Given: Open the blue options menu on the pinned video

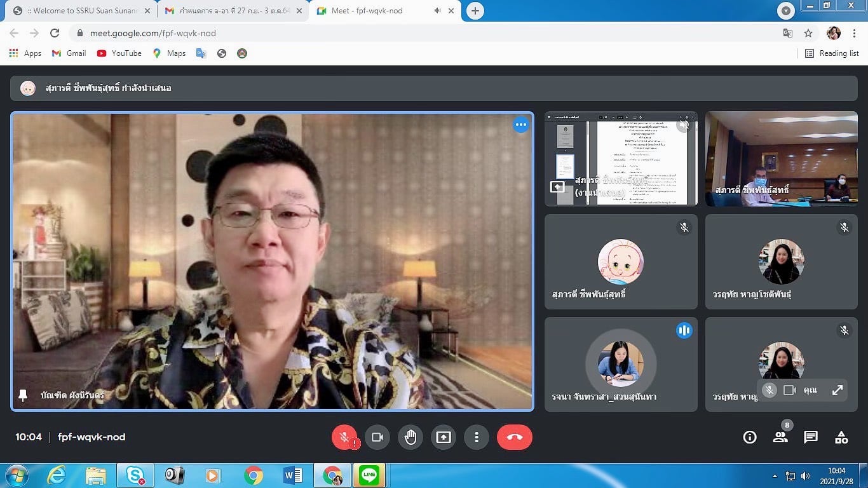Looking at the screenshot, I should 521,125.
